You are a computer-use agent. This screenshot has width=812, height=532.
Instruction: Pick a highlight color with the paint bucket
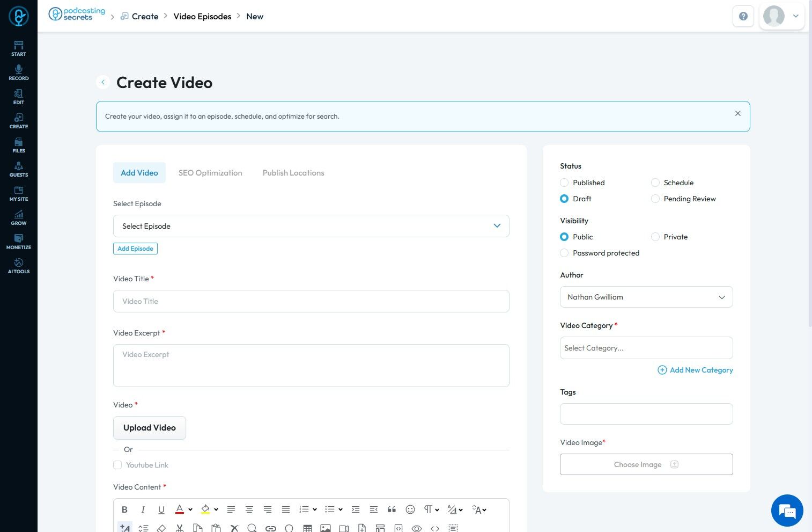[x=205, y=509]
